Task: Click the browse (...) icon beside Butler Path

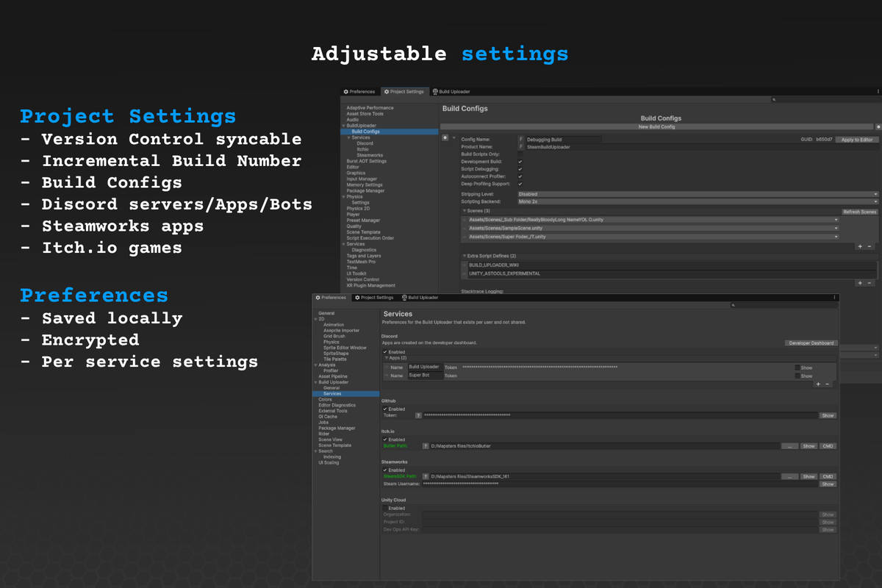Action: tap(789, 445)
